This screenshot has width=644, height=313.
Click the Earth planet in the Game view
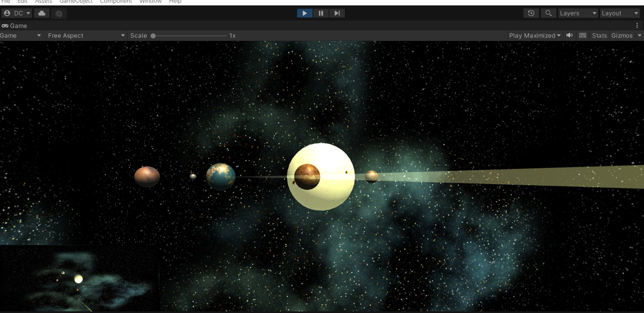[x=221, y=176]
